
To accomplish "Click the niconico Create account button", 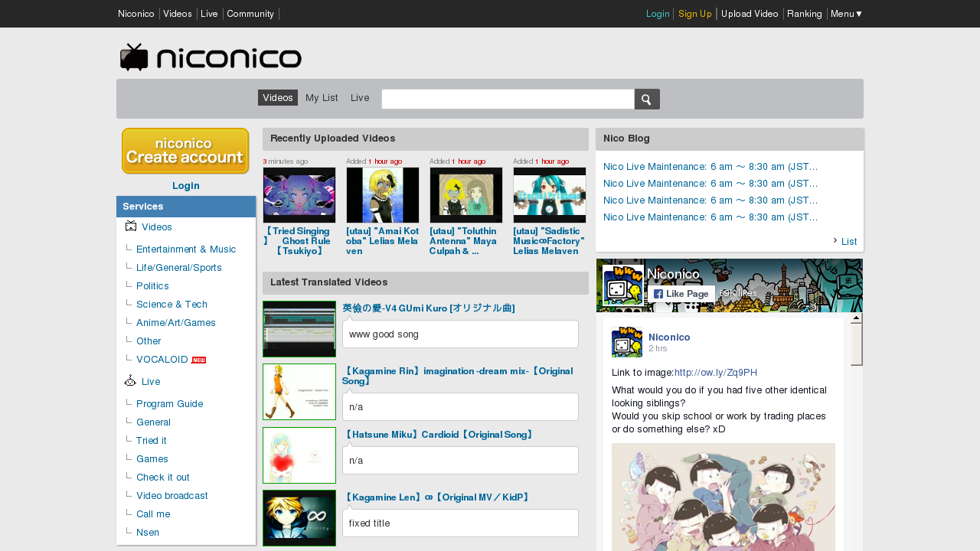I will pyautogui.click(x=185, y=151).
